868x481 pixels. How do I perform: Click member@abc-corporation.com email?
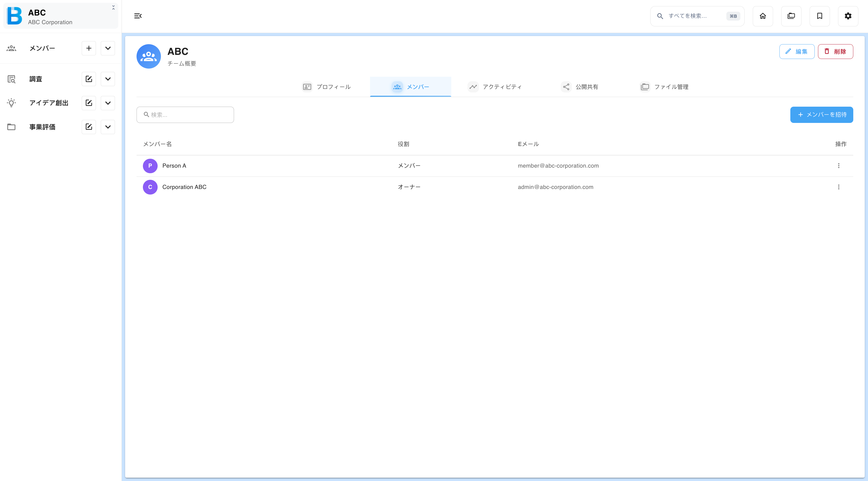click(558, 166)
